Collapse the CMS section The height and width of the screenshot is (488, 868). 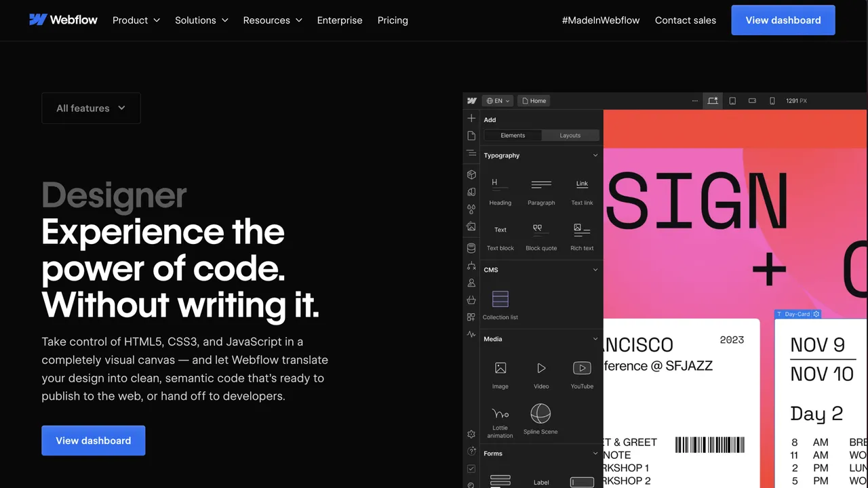(595, 270)
